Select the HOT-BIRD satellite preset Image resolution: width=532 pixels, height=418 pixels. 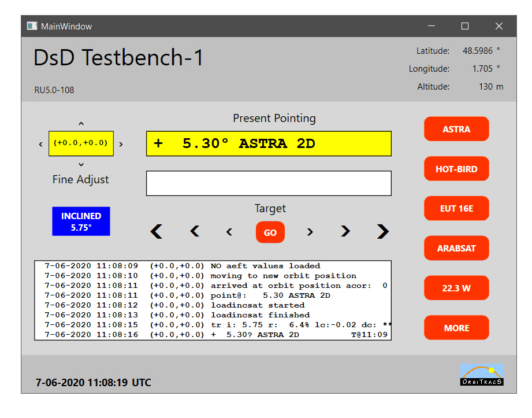(x=456, y=169)
